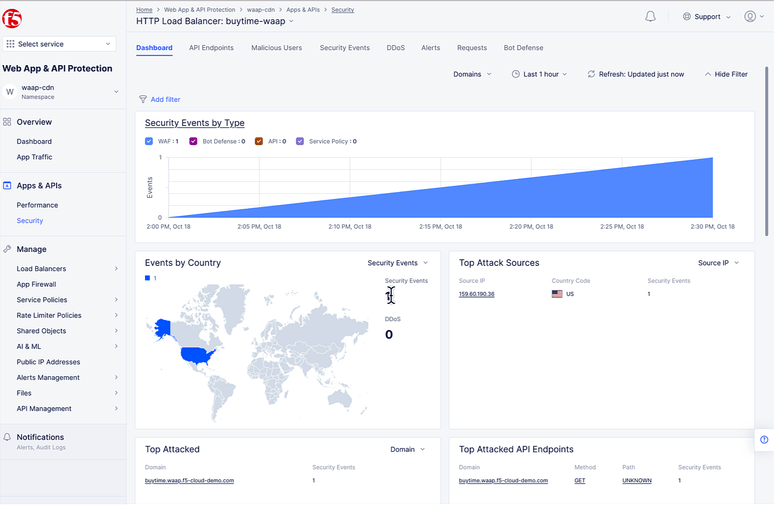This screenshot has height=505, width=774.
Task: Open buytime.waap domain link in Top Attacked
Action: click(x=189, y=481)
